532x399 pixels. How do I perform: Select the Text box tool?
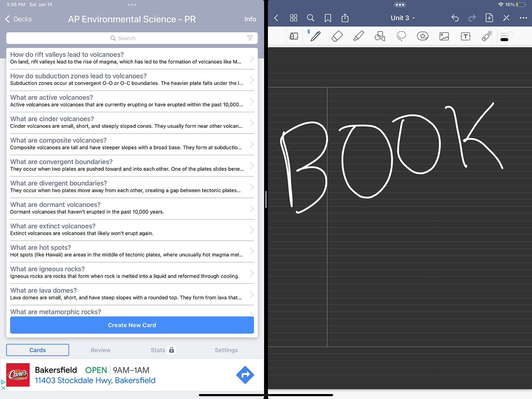pyautogui.click(x=465, y=36)
